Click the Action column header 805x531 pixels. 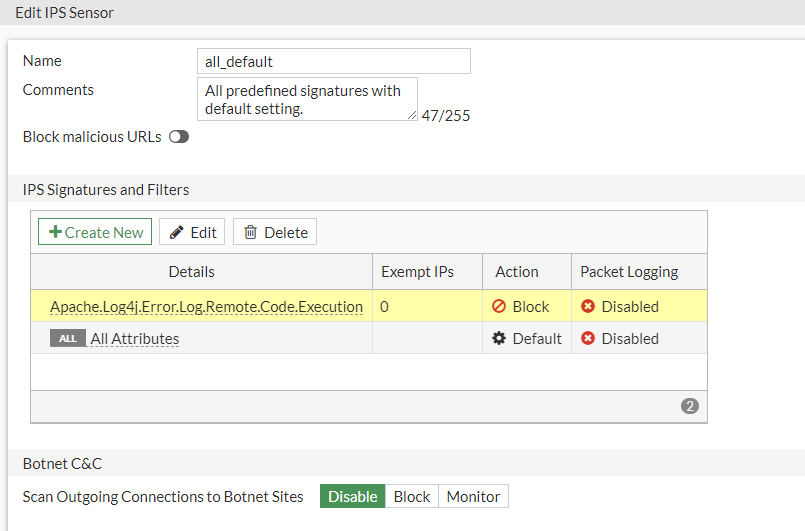(x=517, y=272)
